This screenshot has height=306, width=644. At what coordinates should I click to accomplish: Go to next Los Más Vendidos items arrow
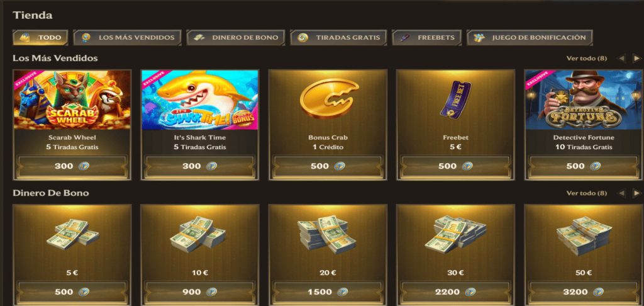636,59
